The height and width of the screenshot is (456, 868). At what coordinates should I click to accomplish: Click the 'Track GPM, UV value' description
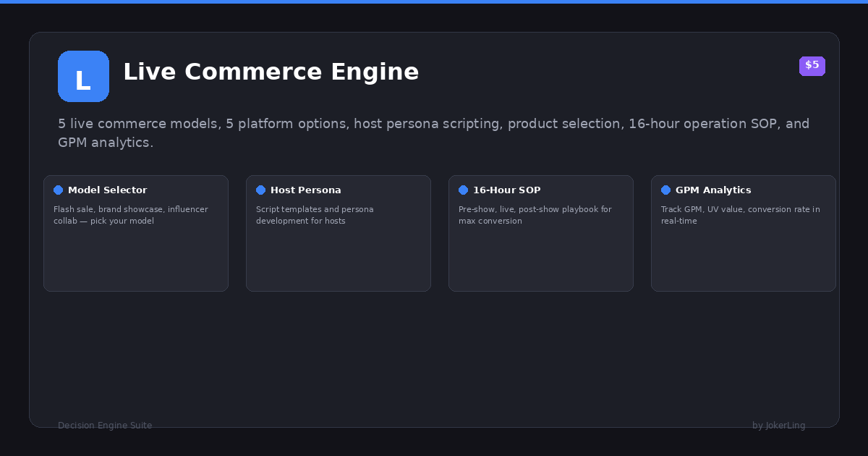click(x=741, y=215)
